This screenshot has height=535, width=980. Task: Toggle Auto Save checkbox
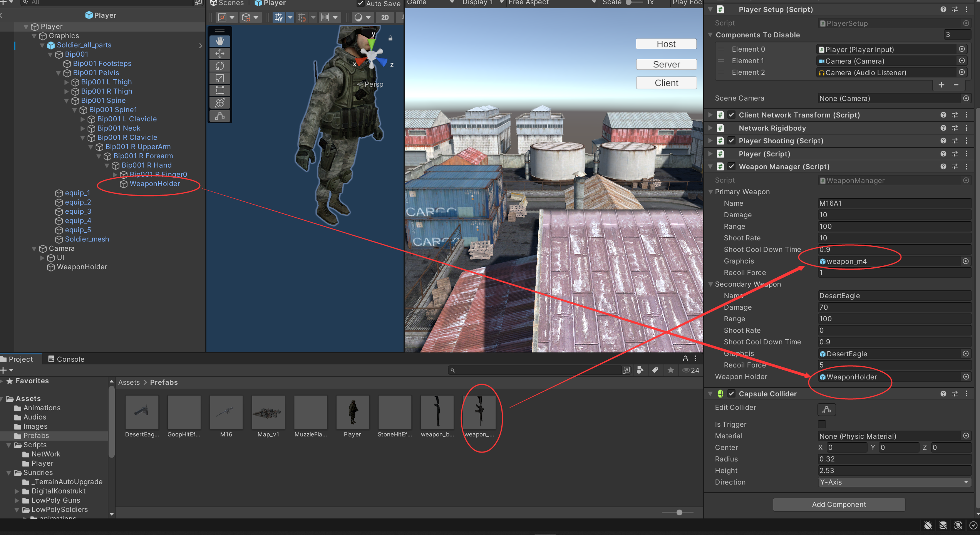click(x=360, y=3)
